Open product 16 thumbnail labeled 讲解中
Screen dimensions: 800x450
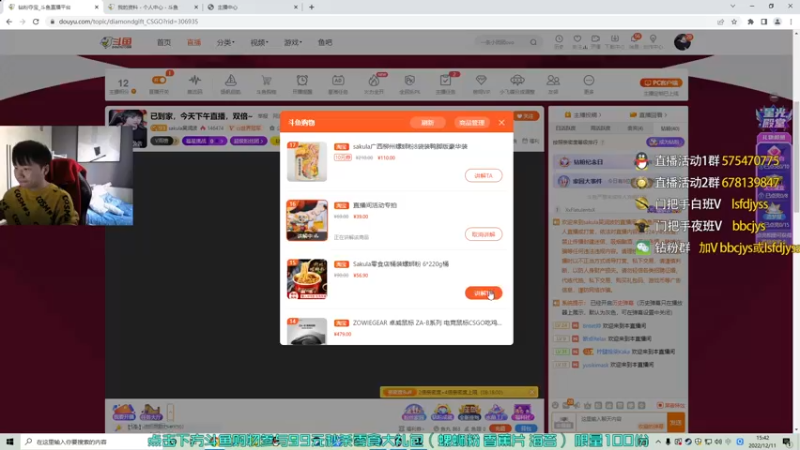click(307, 220)
